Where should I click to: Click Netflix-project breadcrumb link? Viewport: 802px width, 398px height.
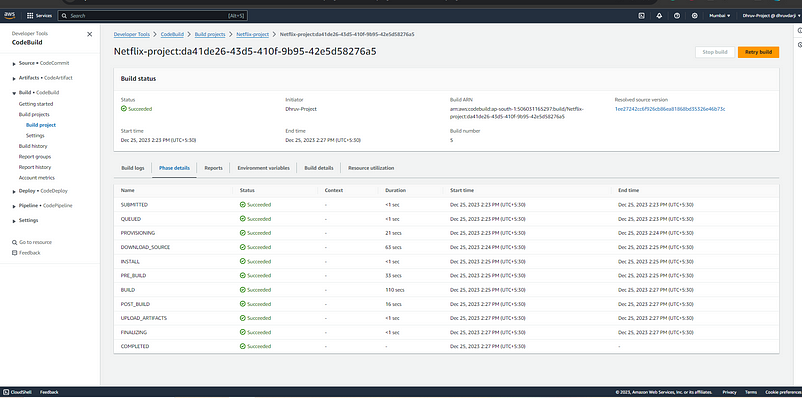(252, 34)
